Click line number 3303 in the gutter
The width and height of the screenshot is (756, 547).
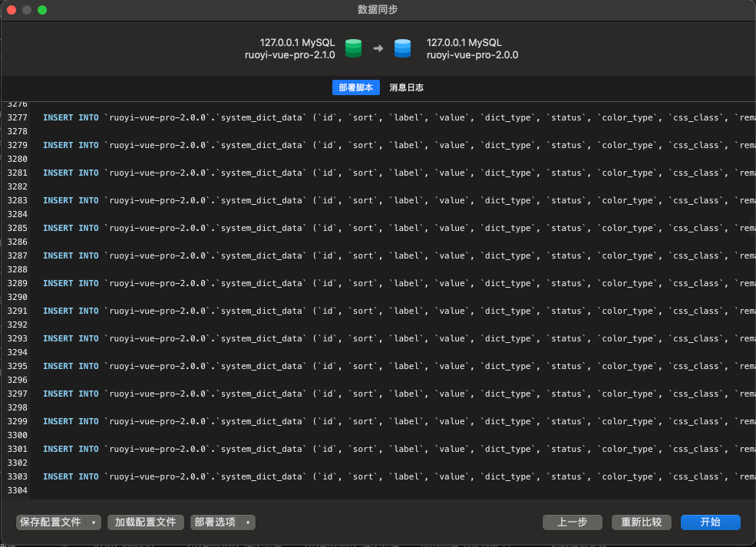(x=17, y=476)
